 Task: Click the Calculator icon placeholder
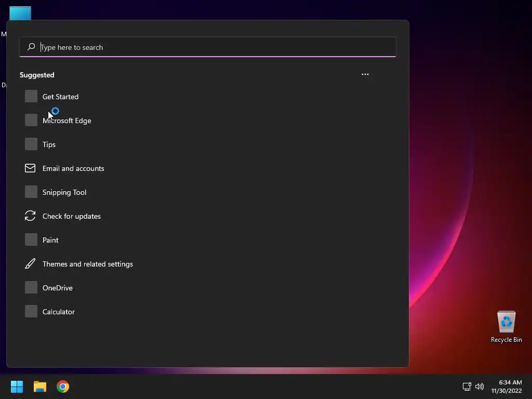point(31,311)
